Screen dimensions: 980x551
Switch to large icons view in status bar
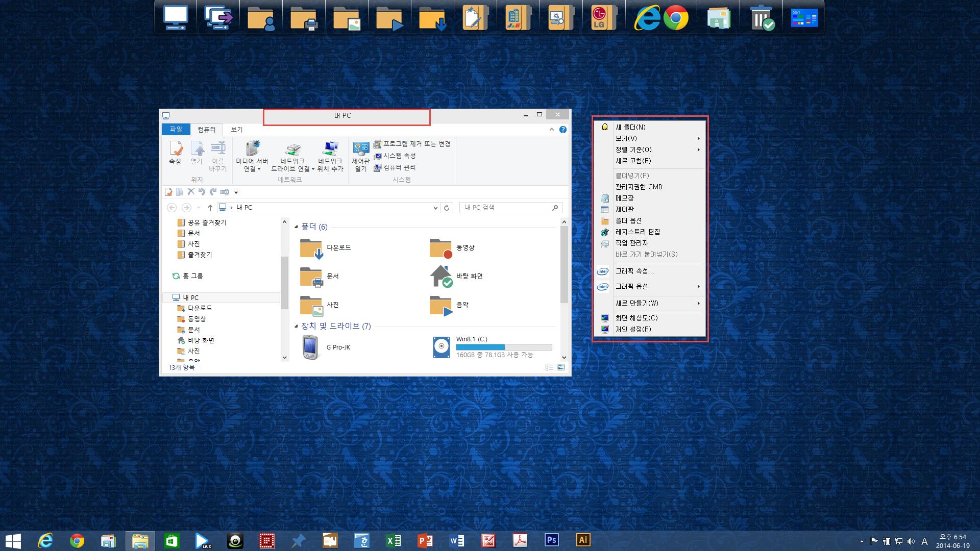pyautogui.click(x=561, y=367)
